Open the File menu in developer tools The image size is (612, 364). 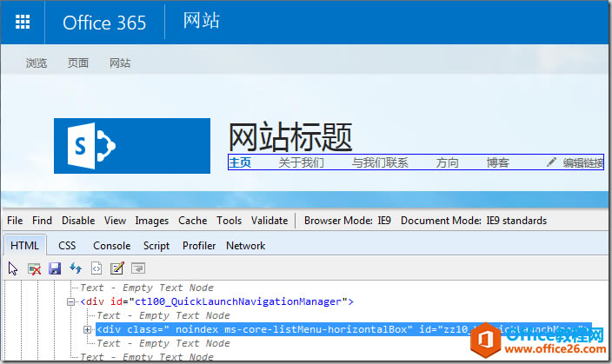15,221
